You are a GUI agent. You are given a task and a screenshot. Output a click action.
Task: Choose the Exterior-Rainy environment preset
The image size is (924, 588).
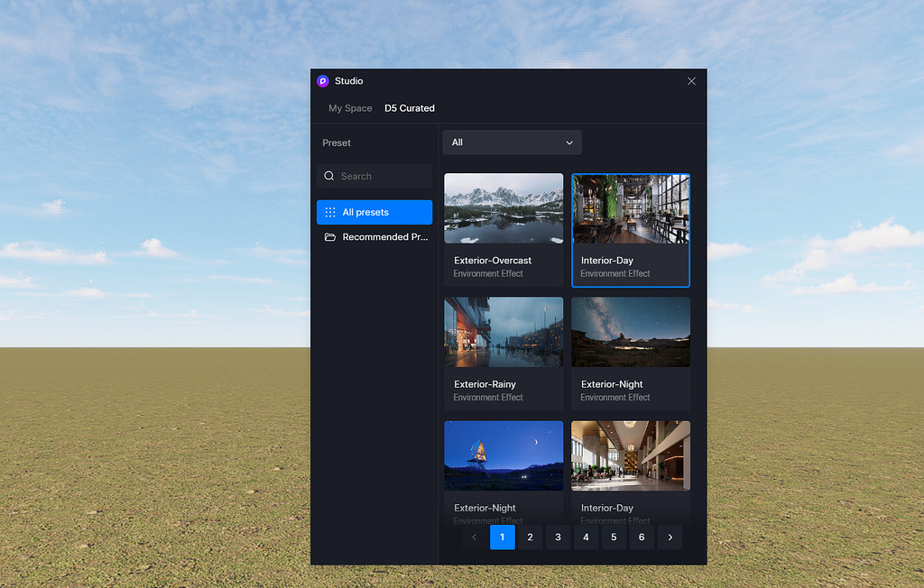504,332
